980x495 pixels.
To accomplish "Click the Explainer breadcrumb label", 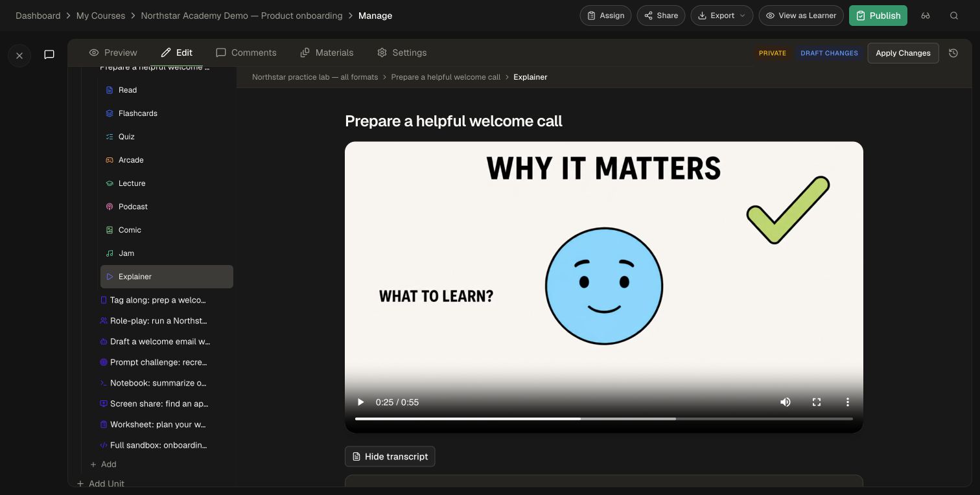I will 530,77.
